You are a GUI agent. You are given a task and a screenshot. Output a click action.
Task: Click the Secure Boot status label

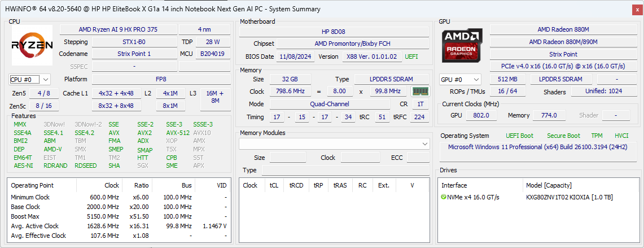click(x=563, y=136)
